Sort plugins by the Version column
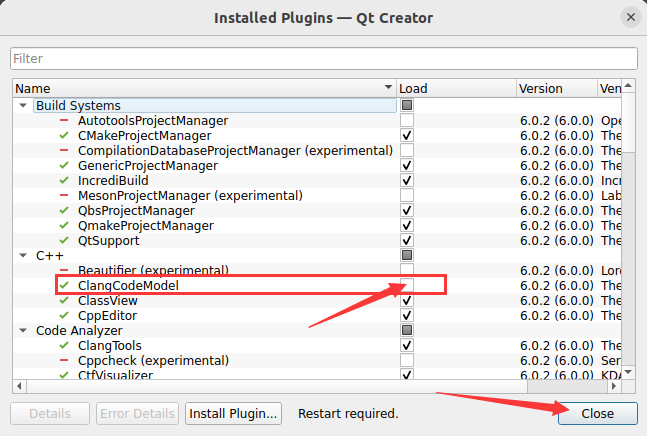647x436 pixels. [557, 88]
